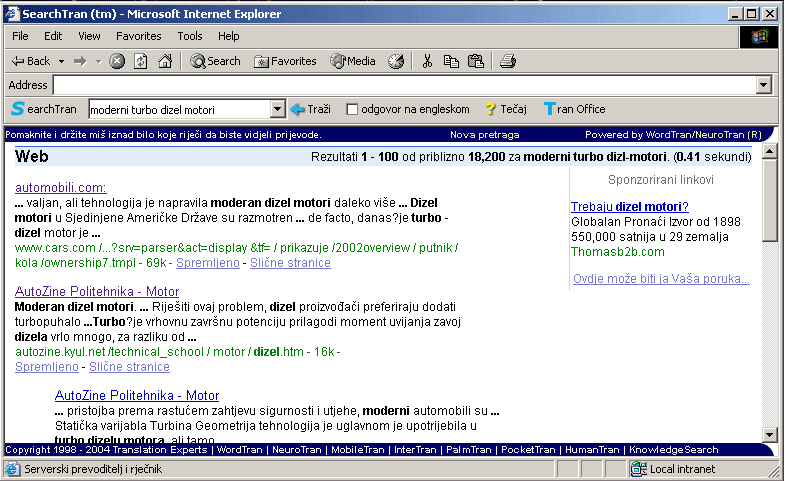
Task: Click Ovdje može biti ja Vaša poruka link
Action: (661, 279)
